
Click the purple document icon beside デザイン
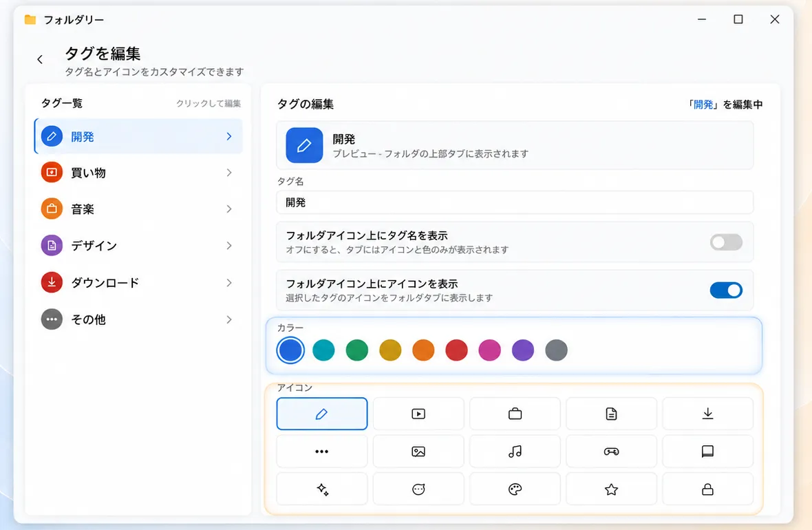tap(52, 246)
